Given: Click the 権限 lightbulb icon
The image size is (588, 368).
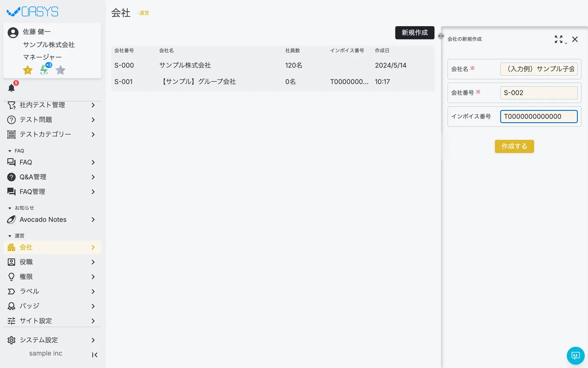Looking at the screenshot, I should click(x=11, y=277).
